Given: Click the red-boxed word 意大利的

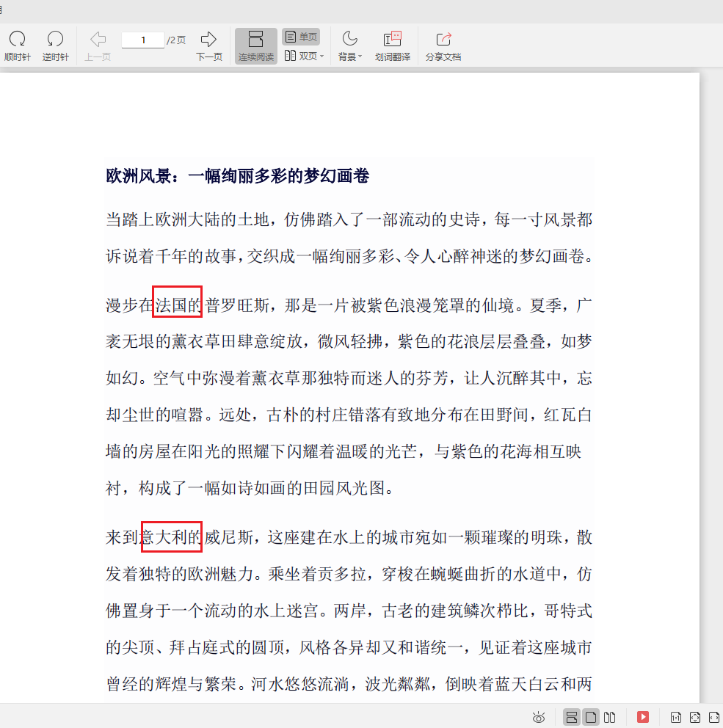Looking at the screenshot, I should click(171, 537).
